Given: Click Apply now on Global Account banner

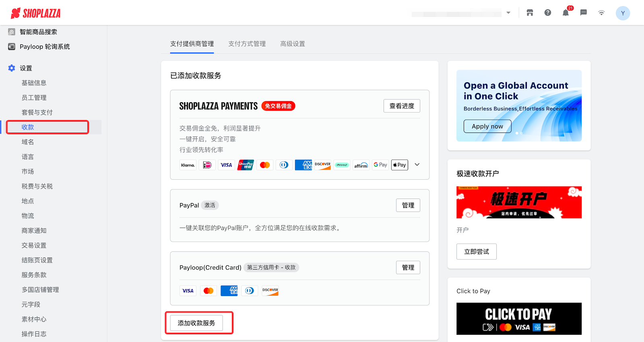Looking at the screenshot, I should pyautogui.click(x=487, y=126).
